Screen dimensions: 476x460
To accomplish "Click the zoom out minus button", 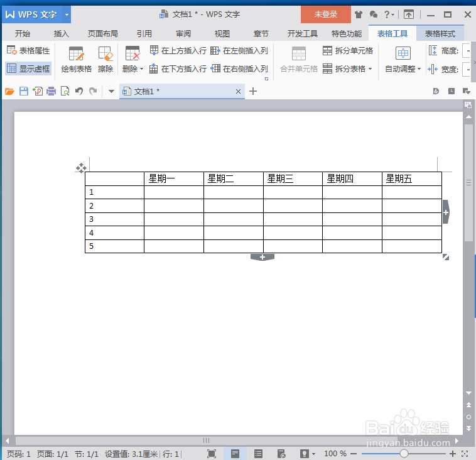I will pos(354,454).
